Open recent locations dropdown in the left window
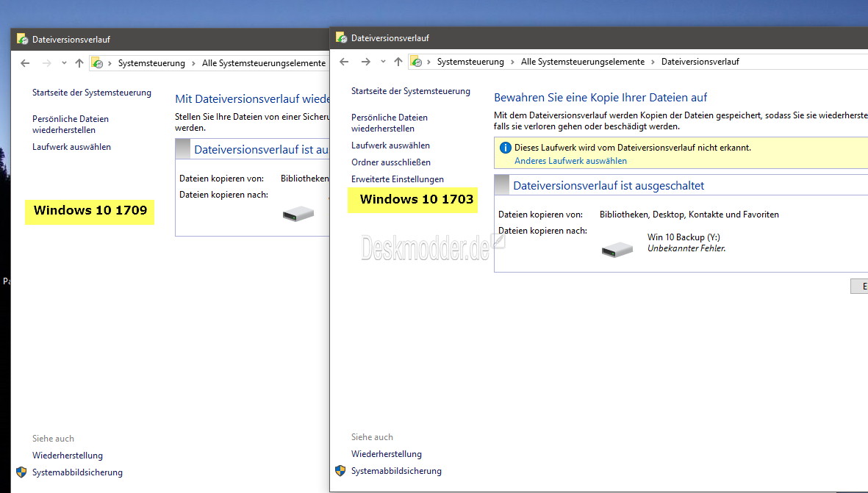Viewport: 868px width, 493px height. click(64, 63)
